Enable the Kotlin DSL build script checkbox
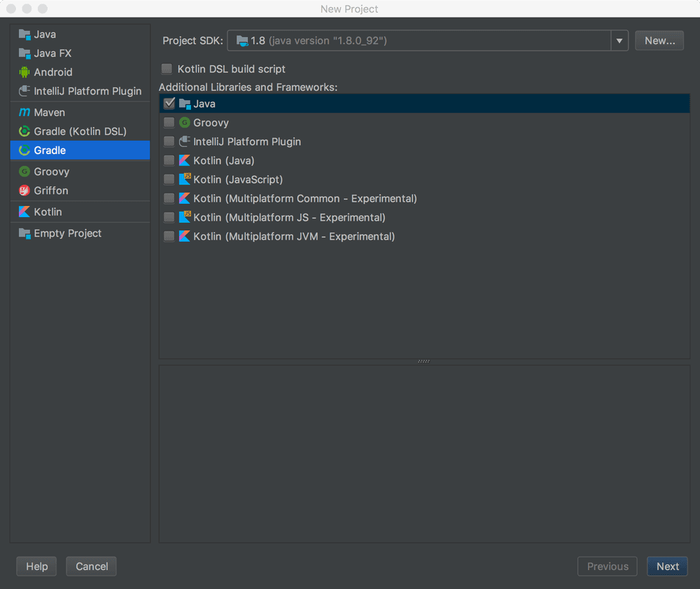700x589 pixels. click(x=167, y=69)
